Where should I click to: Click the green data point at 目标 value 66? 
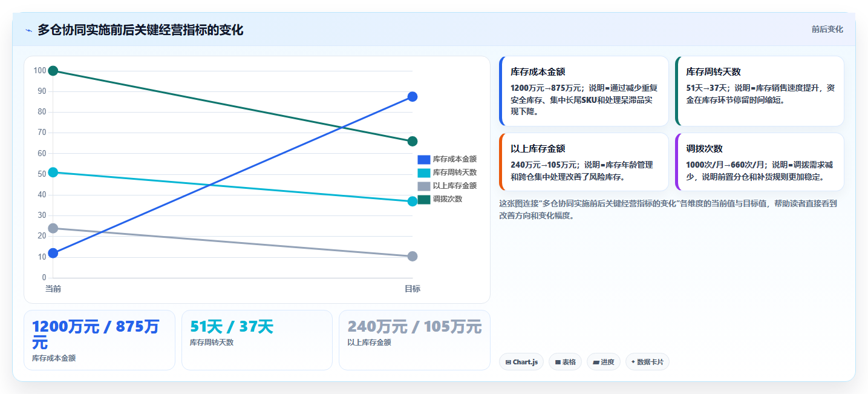pyautogui.click(x=413, y=141)
